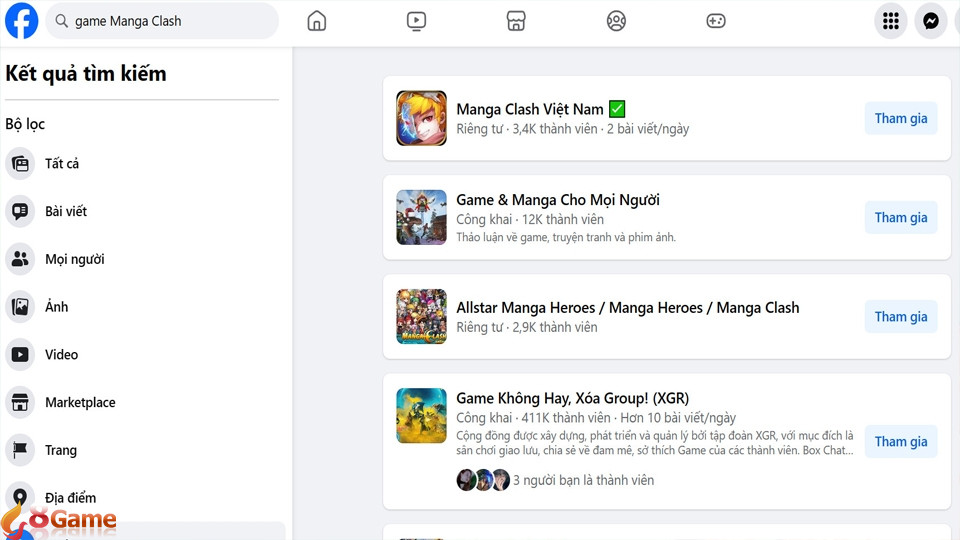
Task: Open XGR group thumbnail image
Action: point(421,416)
